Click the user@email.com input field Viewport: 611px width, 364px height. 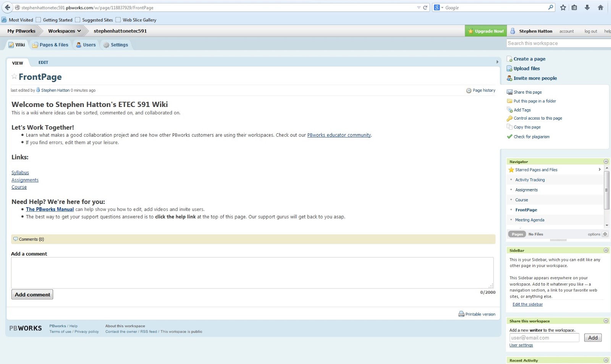pos(544,338)
